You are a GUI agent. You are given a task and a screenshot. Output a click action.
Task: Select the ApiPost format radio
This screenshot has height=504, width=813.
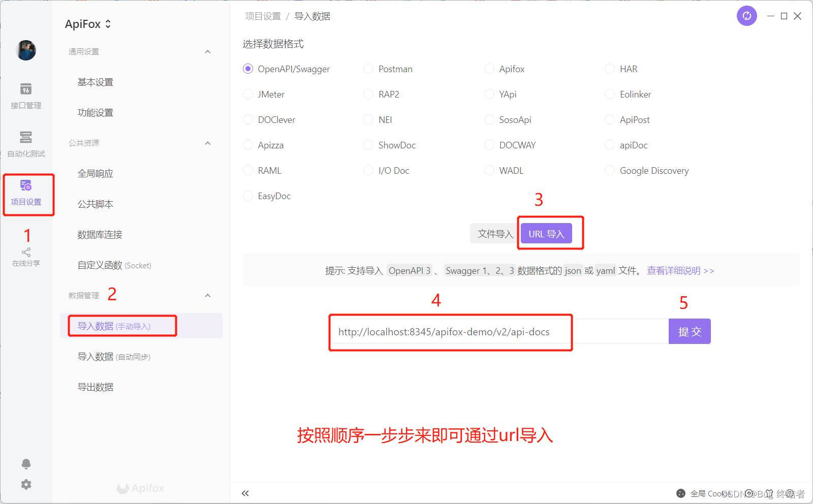click(610, 119)
